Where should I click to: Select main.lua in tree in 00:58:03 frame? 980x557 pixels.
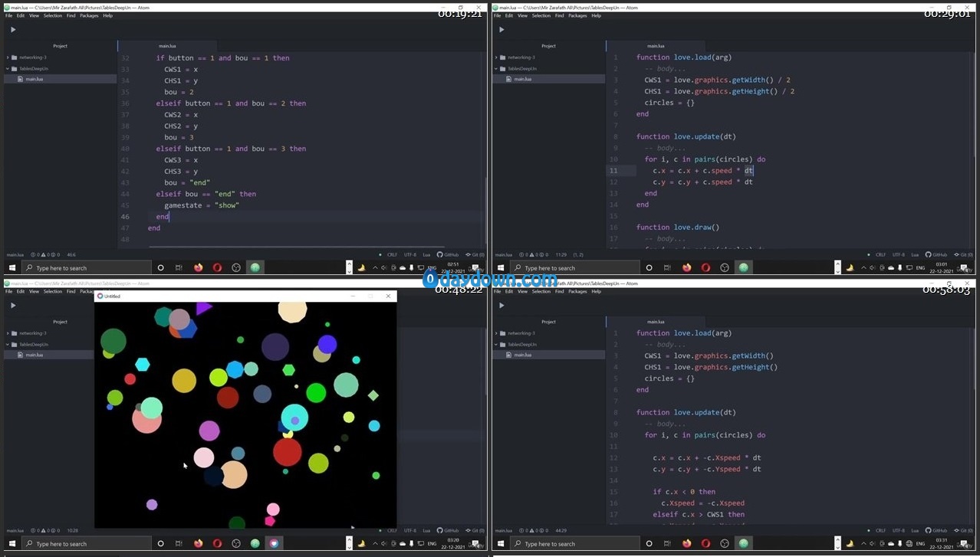pos(522,355)
